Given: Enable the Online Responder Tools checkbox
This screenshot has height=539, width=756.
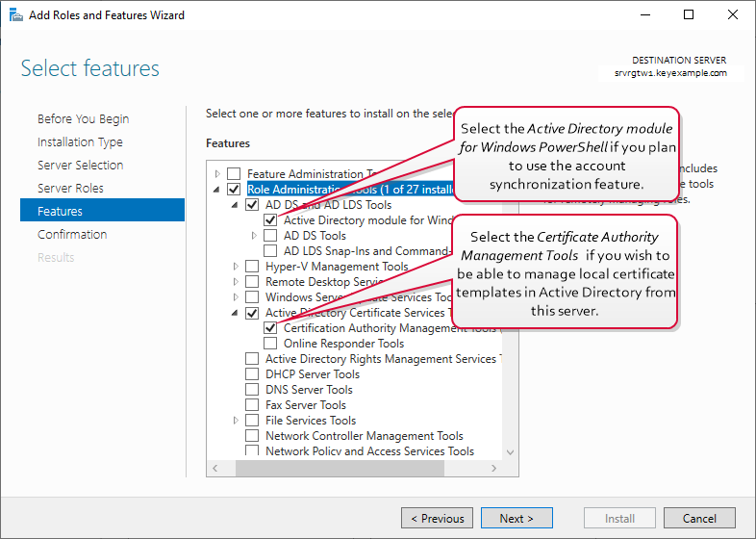Looking at the screenshot, I should (x=270, y=344).
